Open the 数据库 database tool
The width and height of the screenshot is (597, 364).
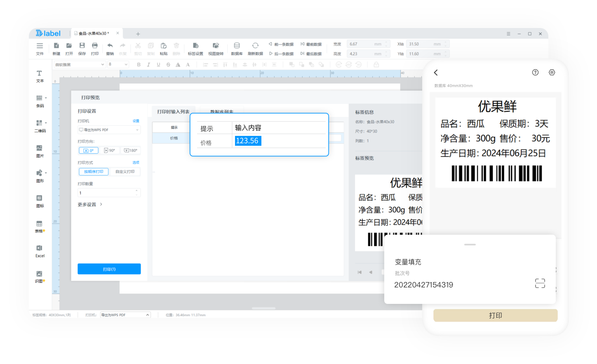[237, 49]
